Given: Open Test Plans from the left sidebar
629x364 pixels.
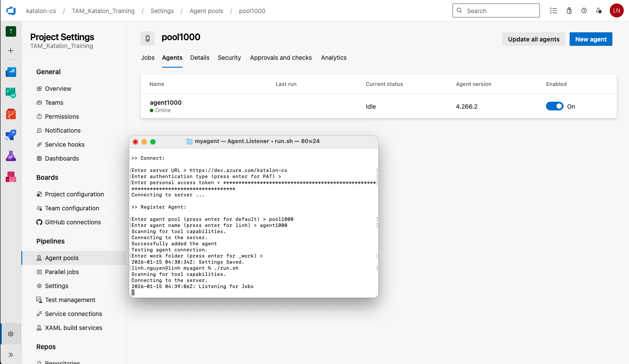Looking at the screenshot, I should 10,156.
